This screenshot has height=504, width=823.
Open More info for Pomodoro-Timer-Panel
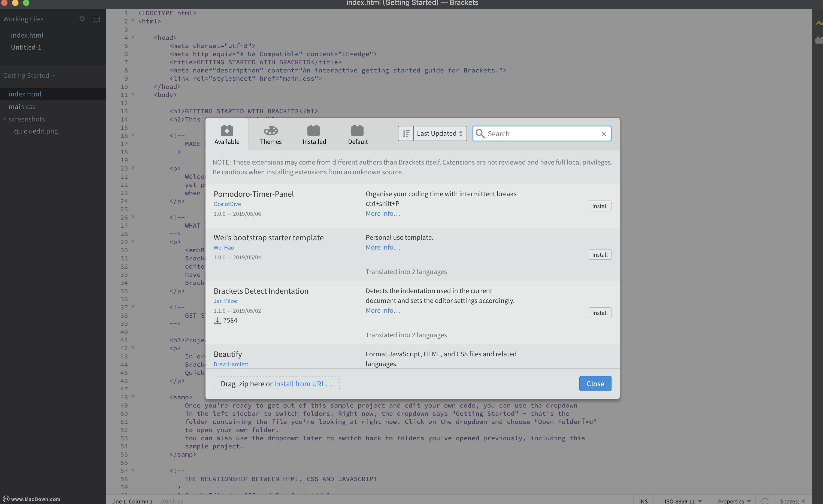point(383,213)
